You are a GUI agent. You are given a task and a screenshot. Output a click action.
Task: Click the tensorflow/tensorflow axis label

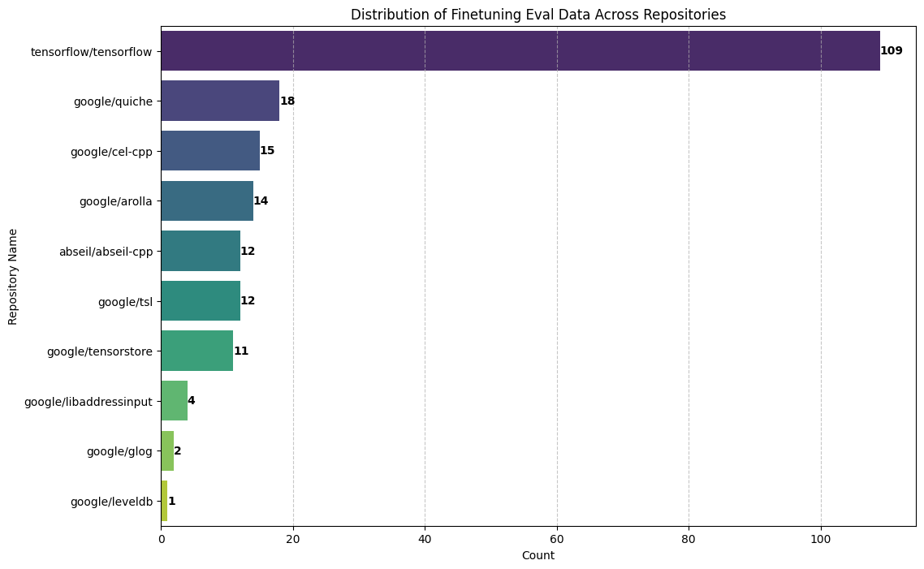tap(91, 52)
